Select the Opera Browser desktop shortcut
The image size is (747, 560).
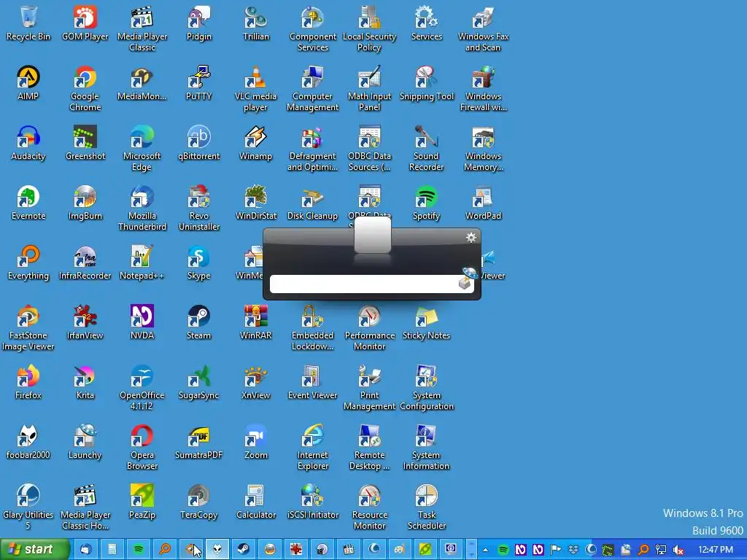click(x=142, y=448)
